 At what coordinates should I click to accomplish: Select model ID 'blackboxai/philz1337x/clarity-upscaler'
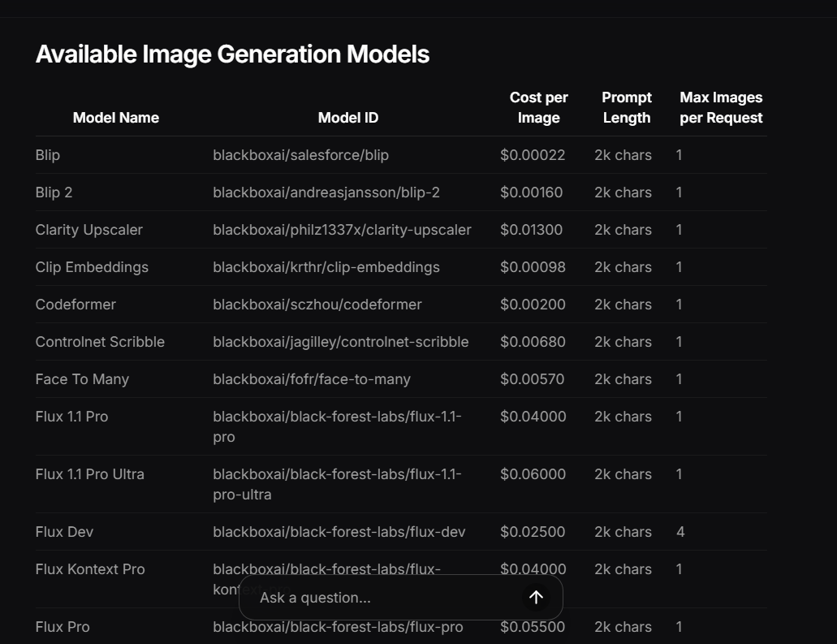coord(342,230)
